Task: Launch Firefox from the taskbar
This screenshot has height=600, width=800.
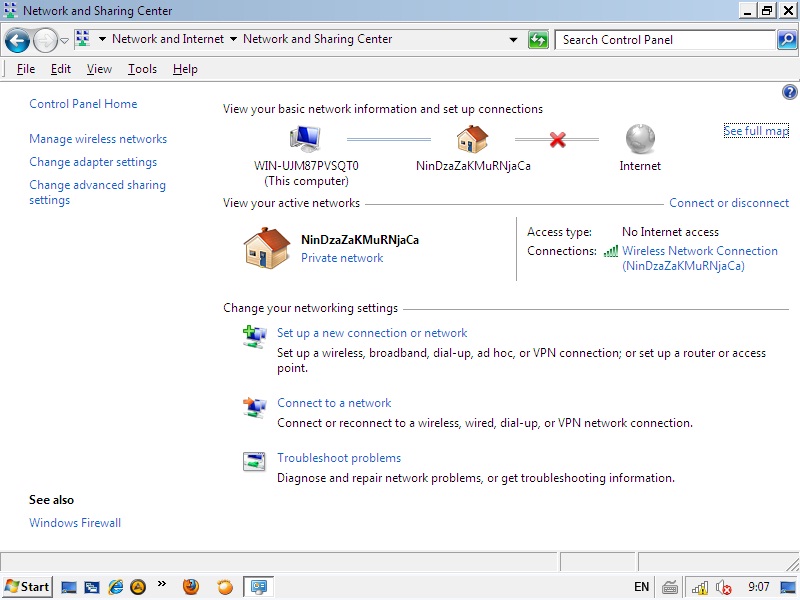Action: [x=191, y=587]
